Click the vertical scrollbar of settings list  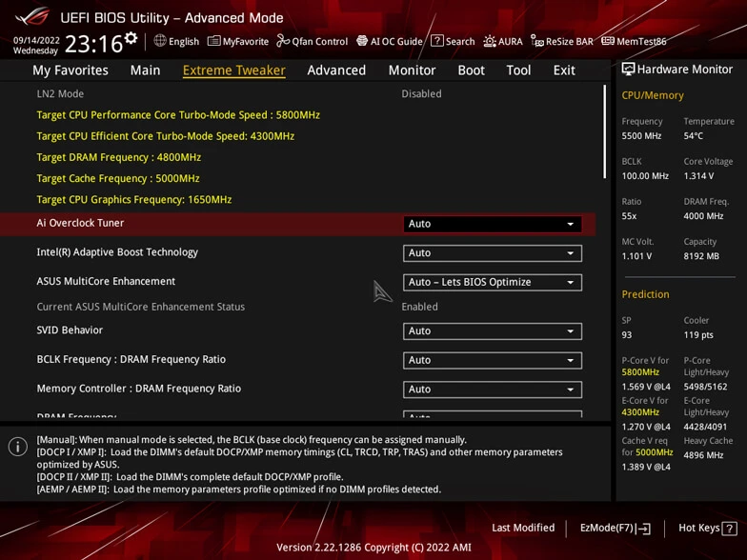click(x=603, y=131)
